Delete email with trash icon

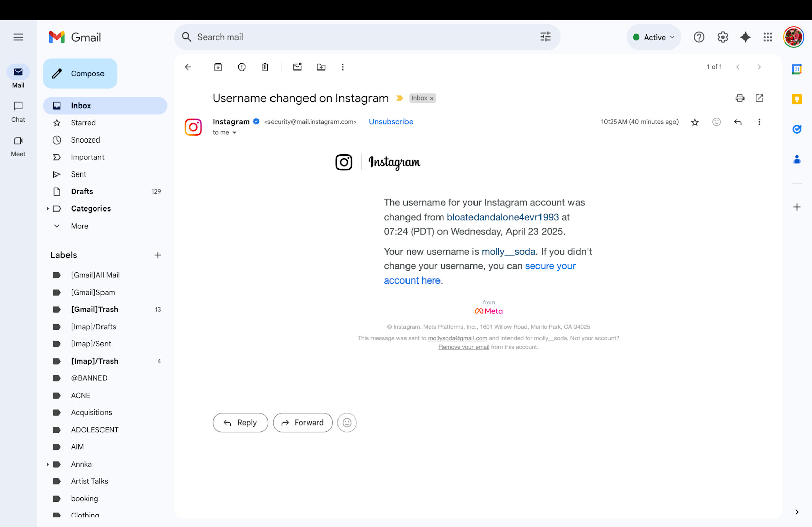tap(265, 67)
